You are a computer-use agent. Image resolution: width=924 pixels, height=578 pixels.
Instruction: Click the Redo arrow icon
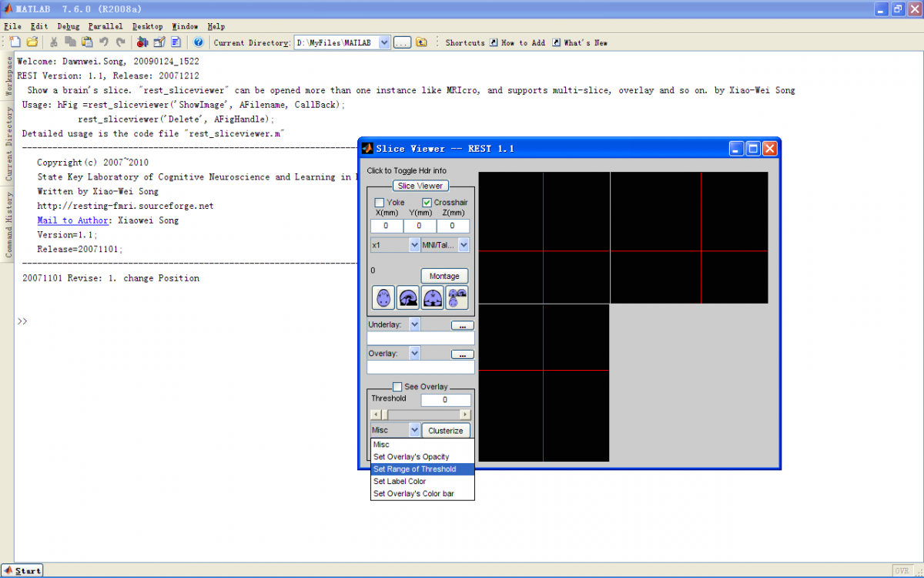click(x=119, y=42)
